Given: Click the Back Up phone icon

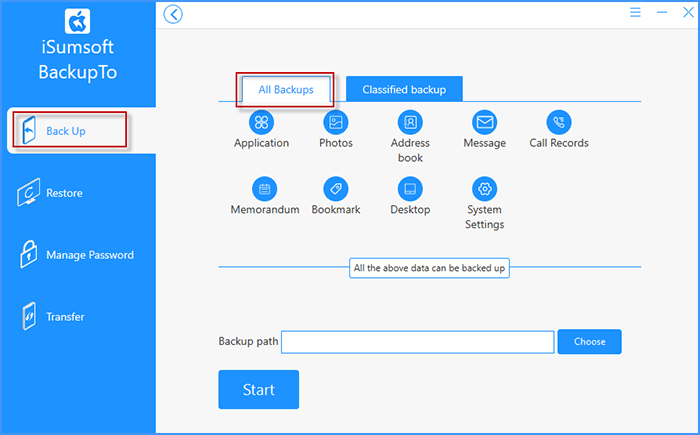Looking at the screenshot, I should point(29,130).
